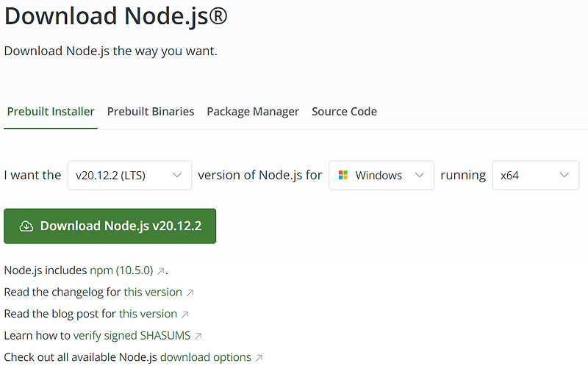Open the Windows operating system dropdown chevron
This screenshot has width=588, height=366.
[x=420, y=175]
